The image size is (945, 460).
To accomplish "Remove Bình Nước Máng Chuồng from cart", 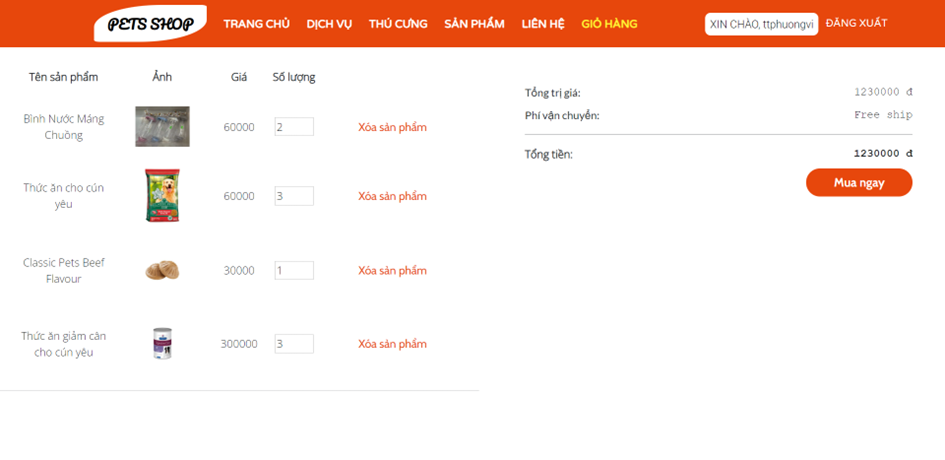I will pos(392,127).
